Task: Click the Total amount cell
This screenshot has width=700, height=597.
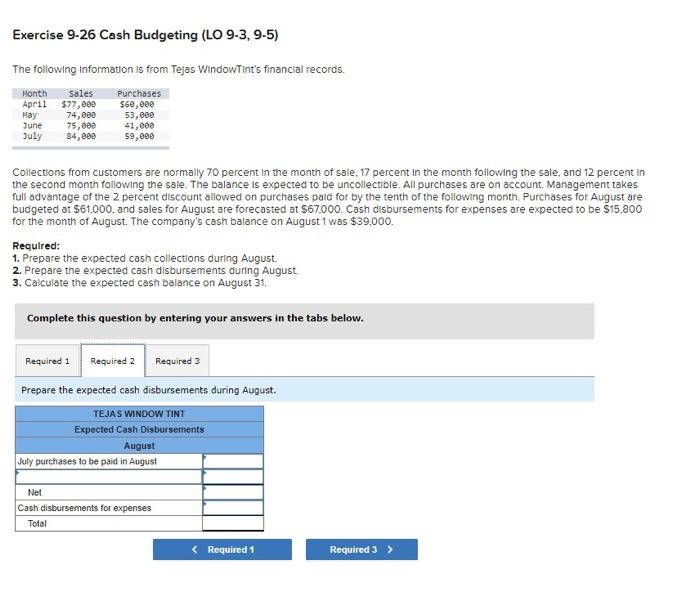Action: [233, 523]
